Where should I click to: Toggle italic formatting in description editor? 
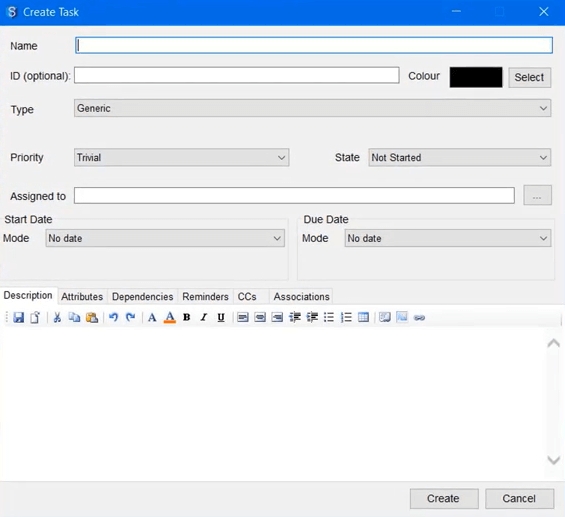[204, 317]
